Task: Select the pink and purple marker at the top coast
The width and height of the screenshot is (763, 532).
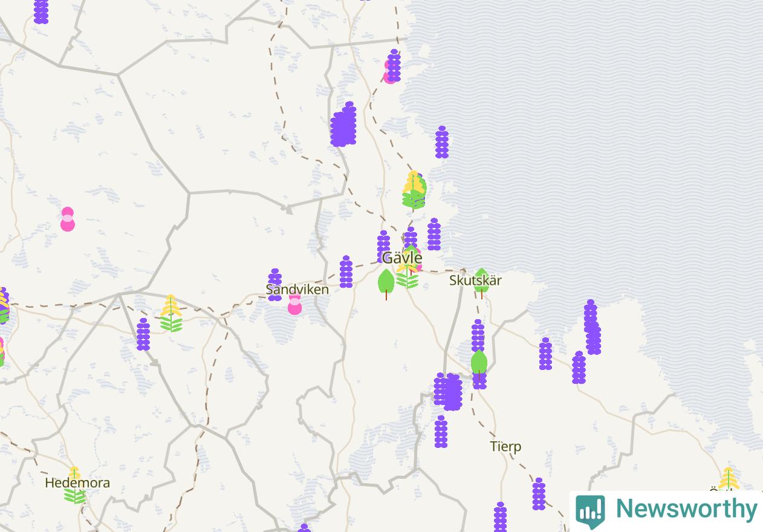Action: (392, 66)
